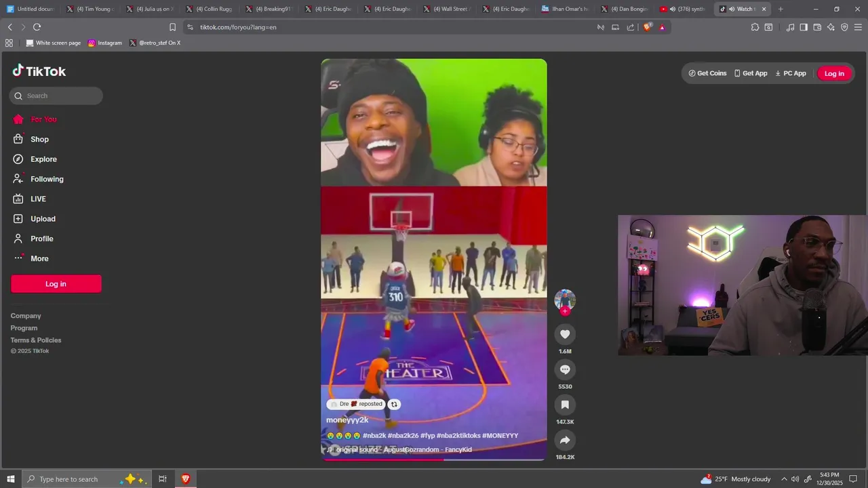Click PC App download link
This screenshot has height=488, width=868.
click(x=791, y=73)
